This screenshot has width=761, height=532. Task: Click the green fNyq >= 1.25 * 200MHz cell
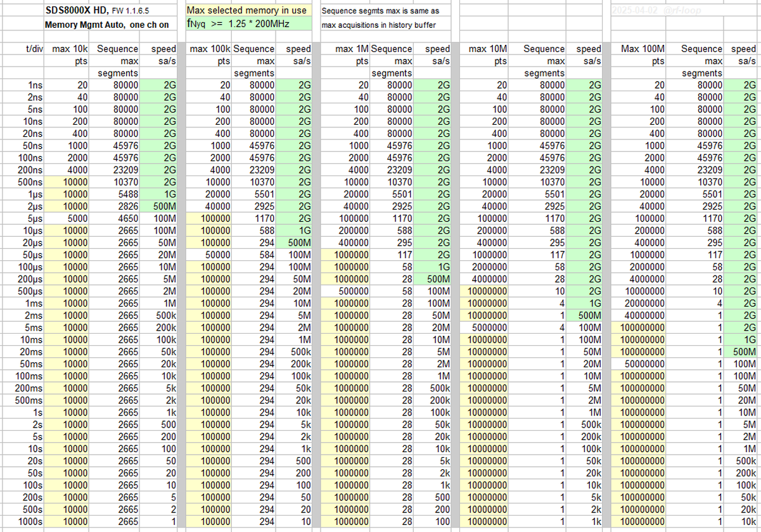(x=246, y=25)
